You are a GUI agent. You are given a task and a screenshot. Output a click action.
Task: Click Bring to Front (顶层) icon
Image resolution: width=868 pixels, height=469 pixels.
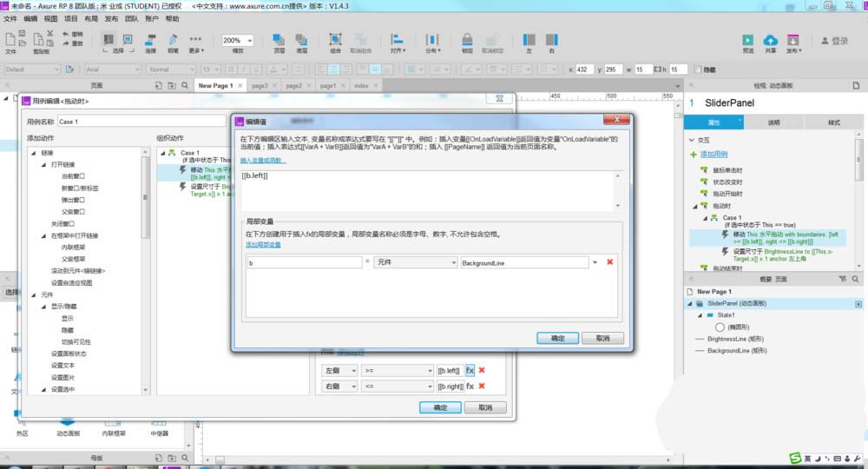point(279,39)
